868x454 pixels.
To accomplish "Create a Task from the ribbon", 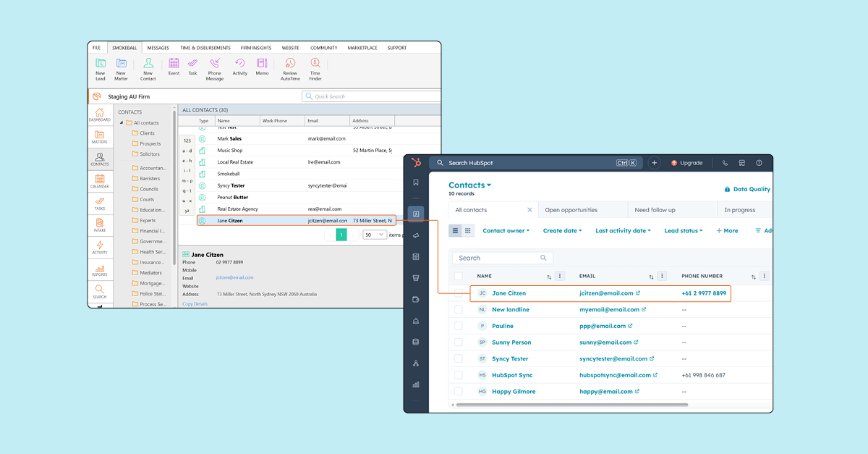I will 192,67.
